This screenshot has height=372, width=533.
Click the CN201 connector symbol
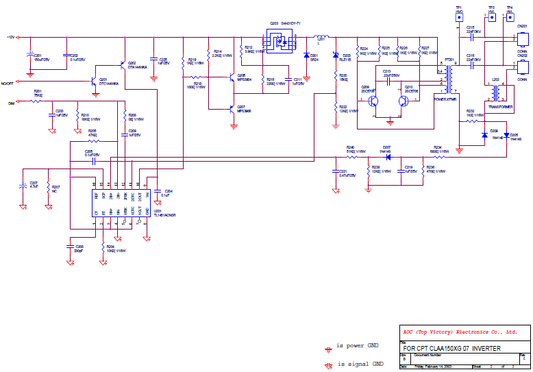click(523, 39)
